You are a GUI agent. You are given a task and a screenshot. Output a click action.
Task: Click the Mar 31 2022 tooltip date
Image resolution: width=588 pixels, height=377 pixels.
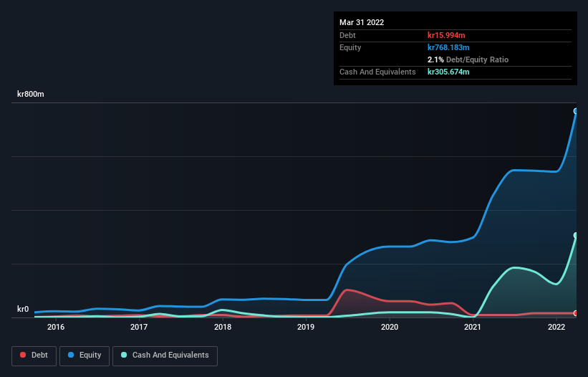coord(362,22)
